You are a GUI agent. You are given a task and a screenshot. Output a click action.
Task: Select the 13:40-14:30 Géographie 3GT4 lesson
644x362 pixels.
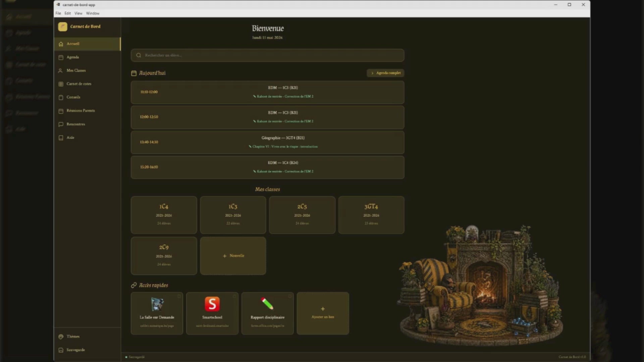[267, 142]
